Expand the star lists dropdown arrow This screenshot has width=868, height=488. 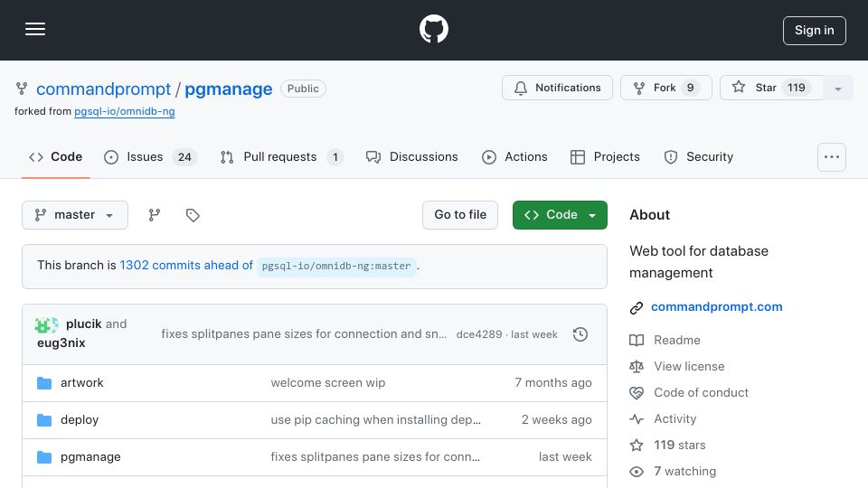pyautogui.click(x=837, y=89)
